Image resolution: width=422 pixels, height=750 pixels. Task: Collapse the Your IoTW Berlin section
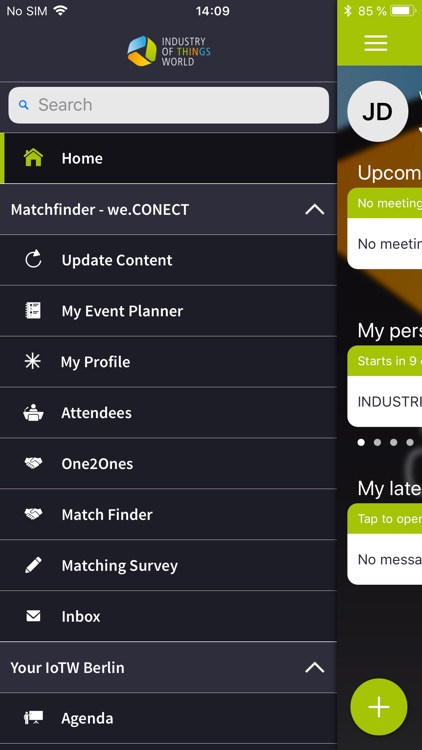[x=314, y=667]
